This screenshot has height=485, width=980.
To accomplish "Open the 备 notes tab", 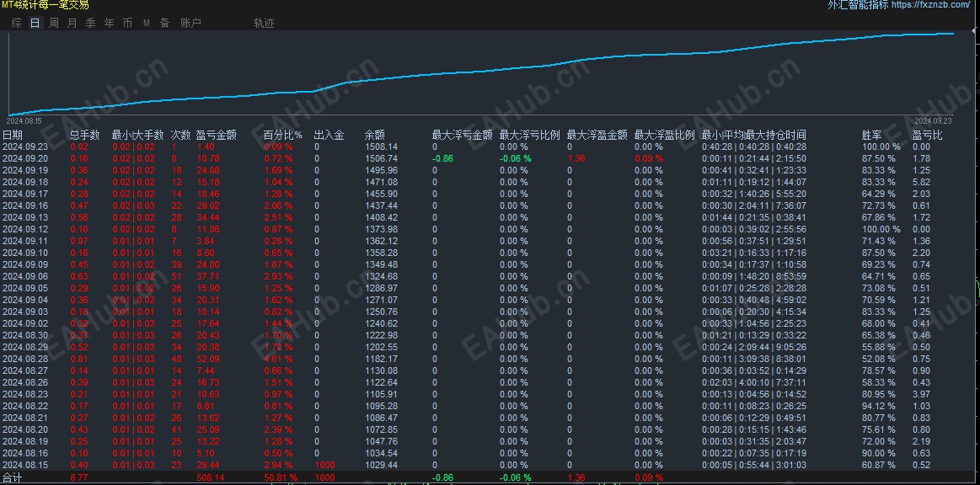I will pos(164,23).
